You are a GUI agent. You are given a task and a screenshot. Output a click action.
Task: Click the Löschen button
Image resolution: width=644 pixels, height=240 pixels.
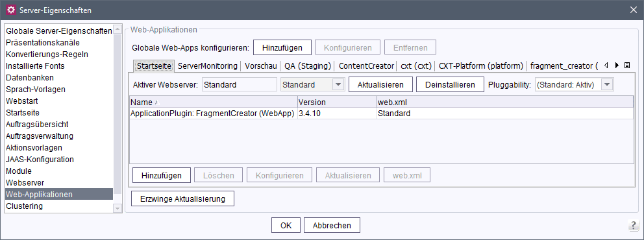219,176
